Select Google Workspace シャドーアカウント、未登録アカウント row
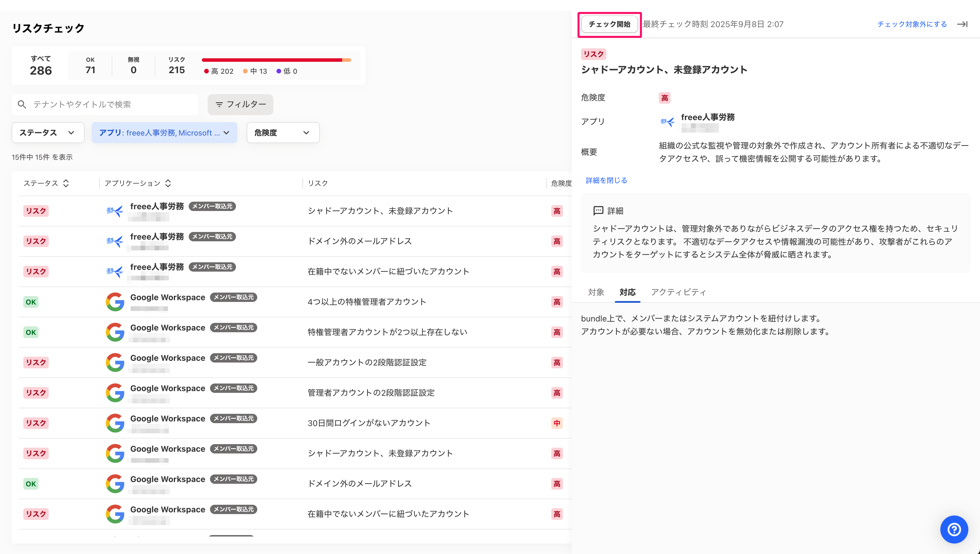 pyautogui.click(x=295, y=453)
